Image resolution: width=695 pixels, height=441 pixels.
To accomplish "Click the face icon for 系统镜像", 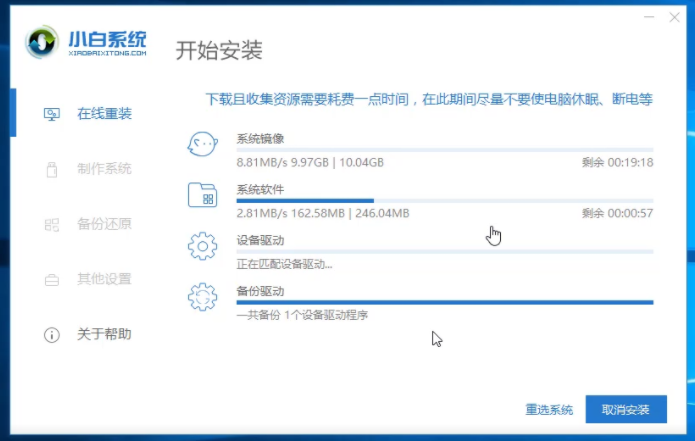I will coord(203,146).
